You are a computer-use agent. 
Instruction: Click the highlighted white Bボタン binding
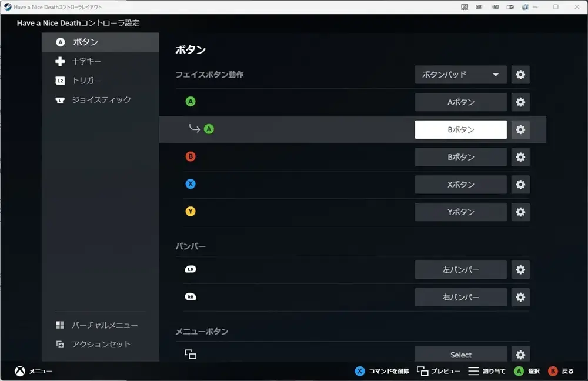point(460,129)
